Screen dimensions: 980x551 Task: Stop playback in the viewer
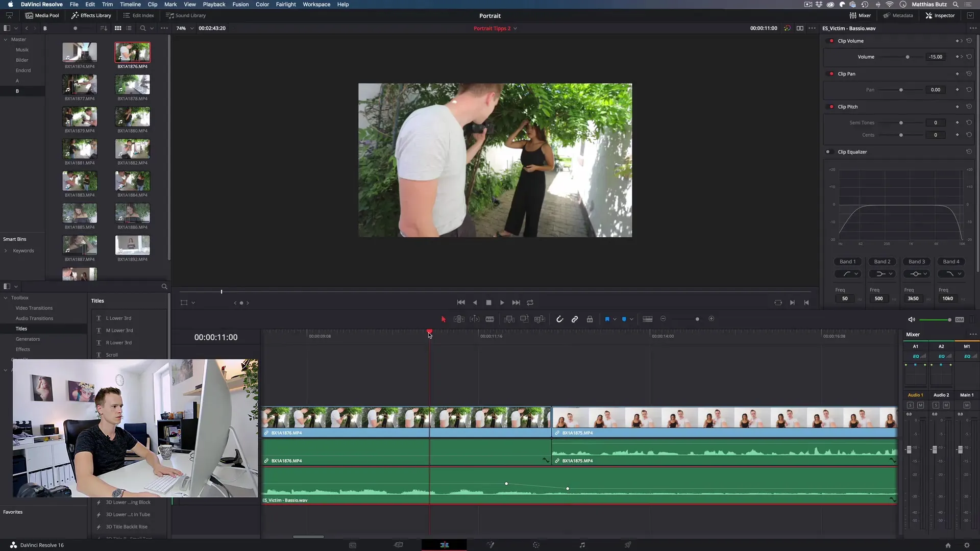(488, 303)
